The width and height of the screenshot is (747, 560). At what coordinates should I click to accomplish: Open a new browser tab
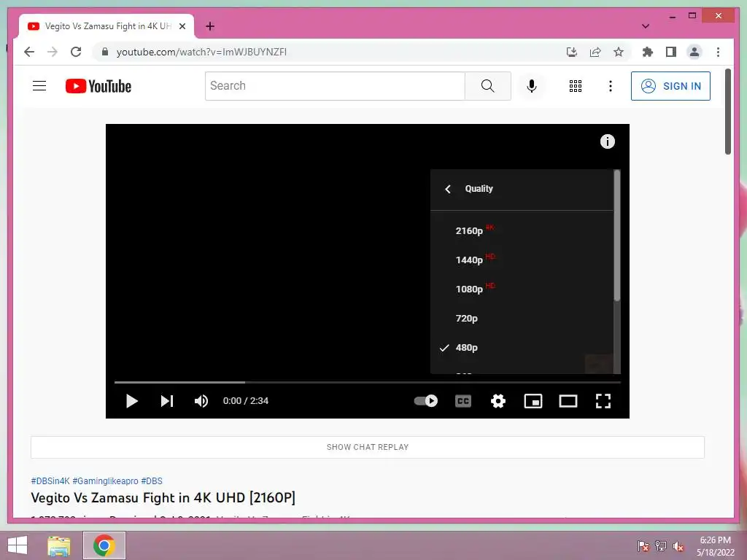(209, 26)
